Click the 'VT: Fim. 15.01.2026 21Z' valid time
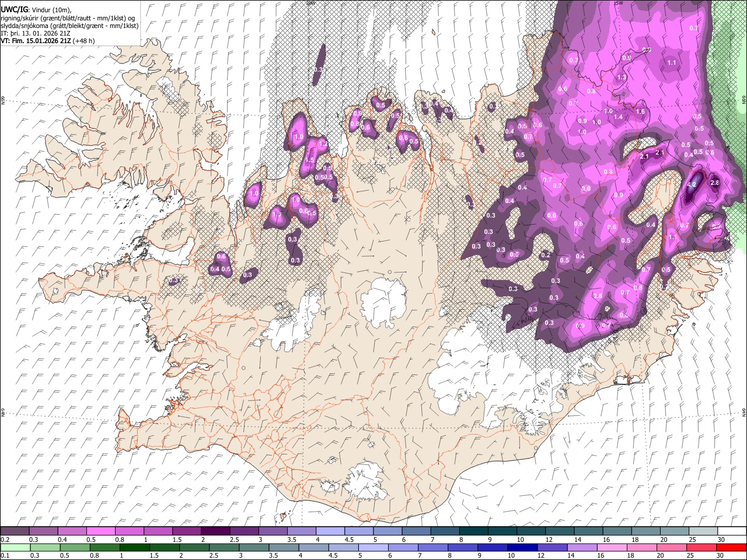The height and width of the screenshot is (560, 747). coord(36,41)
